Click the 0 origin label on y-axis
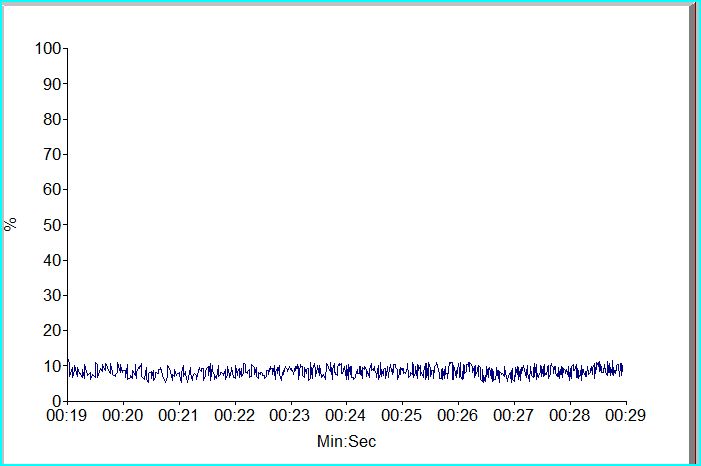This screenshot has height=466, width=701. (x=57, y=401)
